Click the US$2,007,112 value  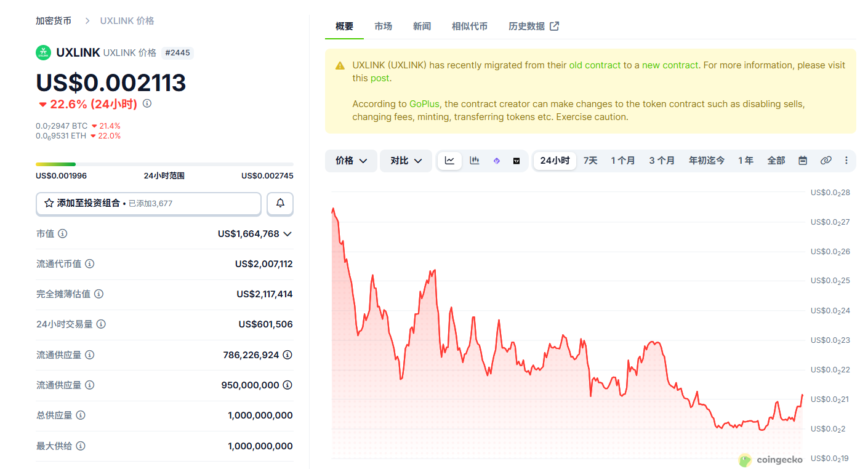[264, 264]
